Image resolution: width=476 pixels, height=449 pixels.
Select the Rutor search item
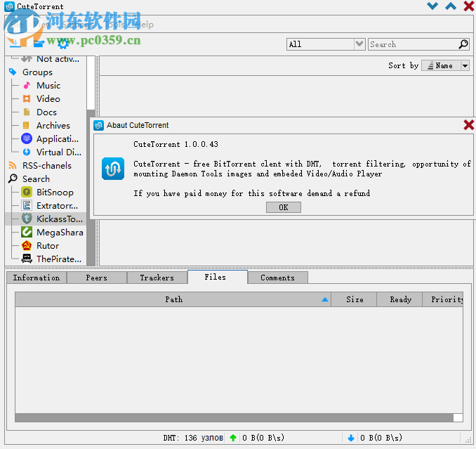point(48,245)
